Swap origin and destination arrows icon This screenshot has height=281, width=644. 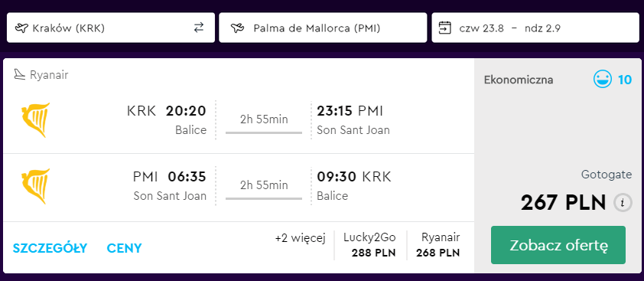(199, 28)
